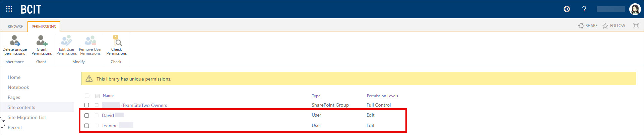Click the Delete unique permissions icon
Viewport: 644px width, 136px height.
[x=15, y=40]
